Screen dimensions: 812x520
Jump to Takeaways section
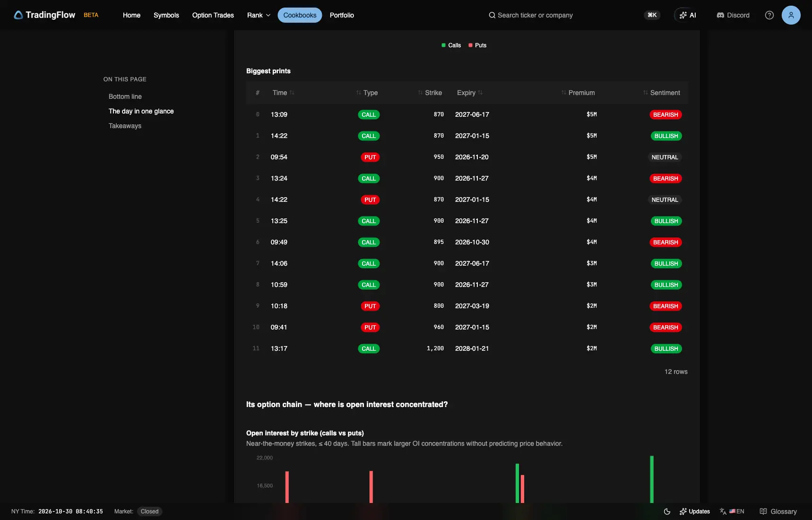(125, 126)
